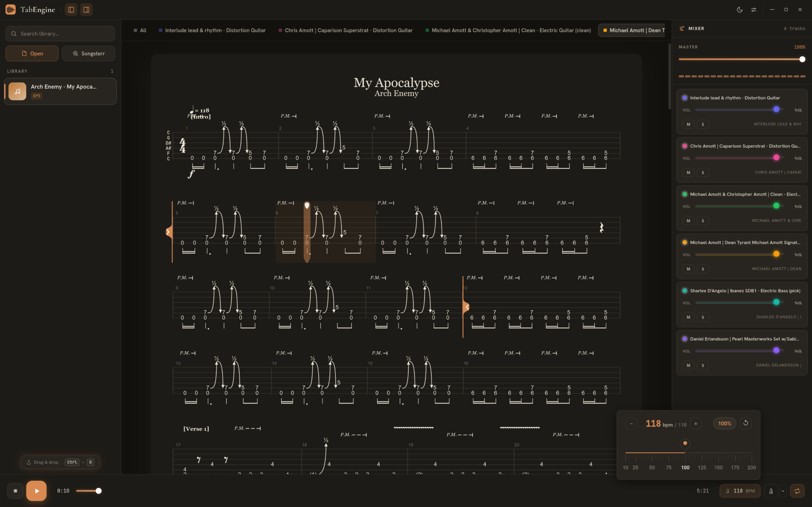Click the Open file button
Image resolution: width=812 pixels, height=507 pixels.
click(32, 54)
